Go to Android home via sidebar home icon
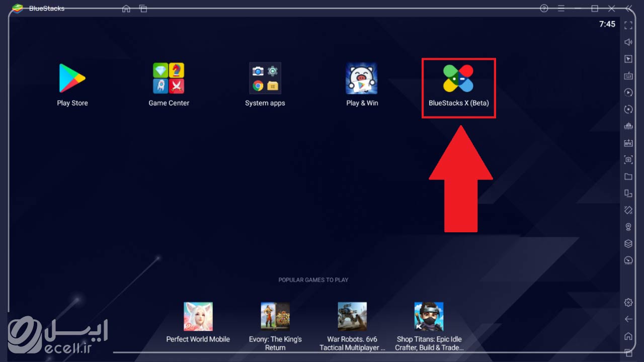Viewport: 644px width, 362px height. pyautogui.click(x=628, y=336)
